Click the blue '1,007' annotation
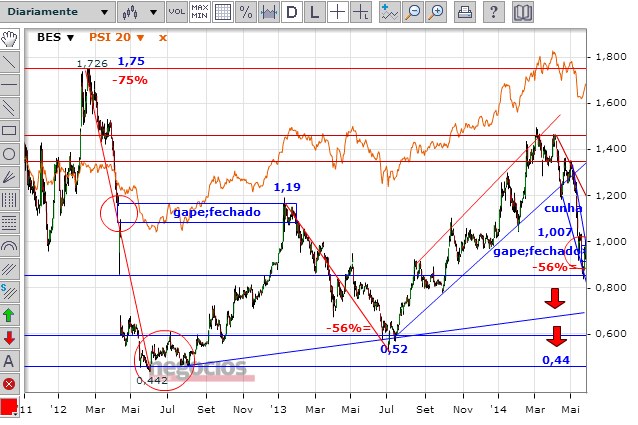The width and height of the screenshot is (638, 425). tap(555, 232)
